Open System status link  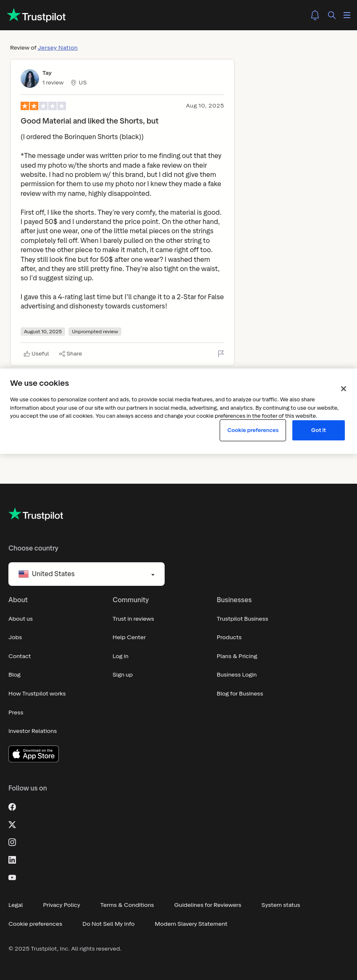[281, 905]
